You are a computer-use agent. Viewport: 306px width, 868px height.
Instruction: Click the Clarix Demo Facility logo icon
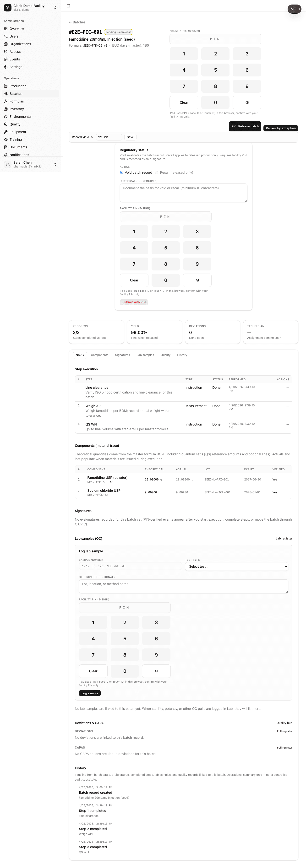pyautogui.click(x=7, y=7)
